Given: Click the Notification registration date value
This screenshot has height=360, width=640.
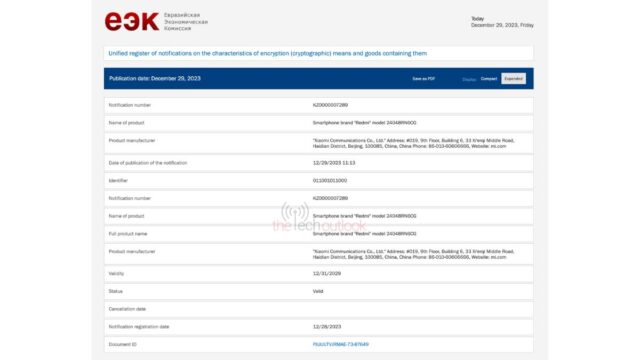Looking at the screenshot, I should click(x=327, y=327).
